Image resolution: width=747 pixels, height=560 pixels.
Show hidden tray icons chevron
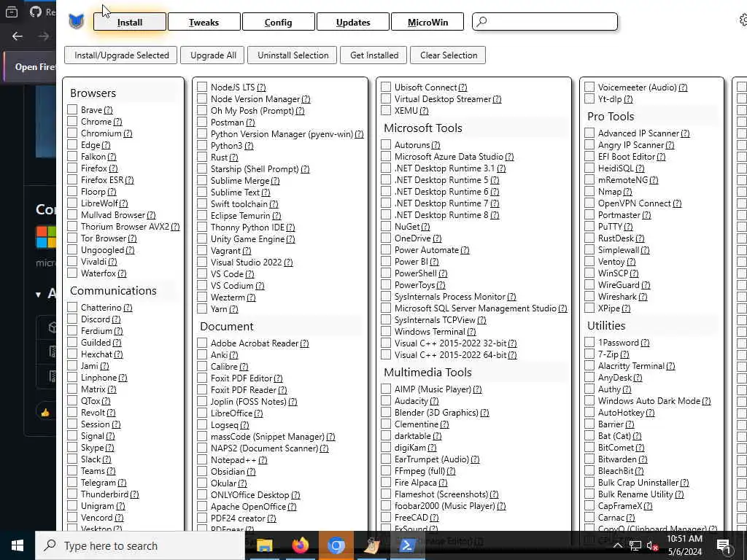(617, 545)
